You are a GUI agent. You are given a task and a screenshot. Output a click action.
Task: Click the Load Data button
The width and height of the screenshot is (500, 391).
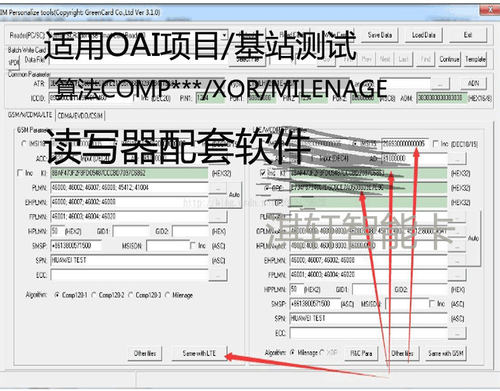[x=423, y=35]
